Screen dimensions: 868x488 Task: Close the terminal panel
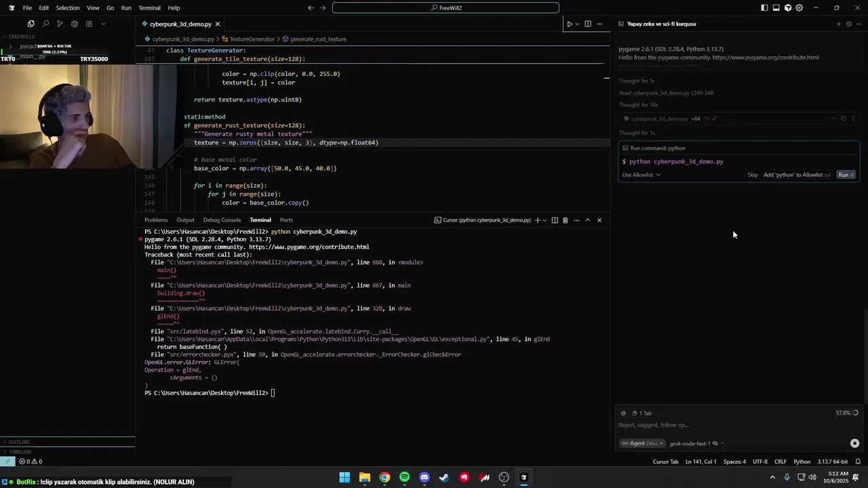599,220
